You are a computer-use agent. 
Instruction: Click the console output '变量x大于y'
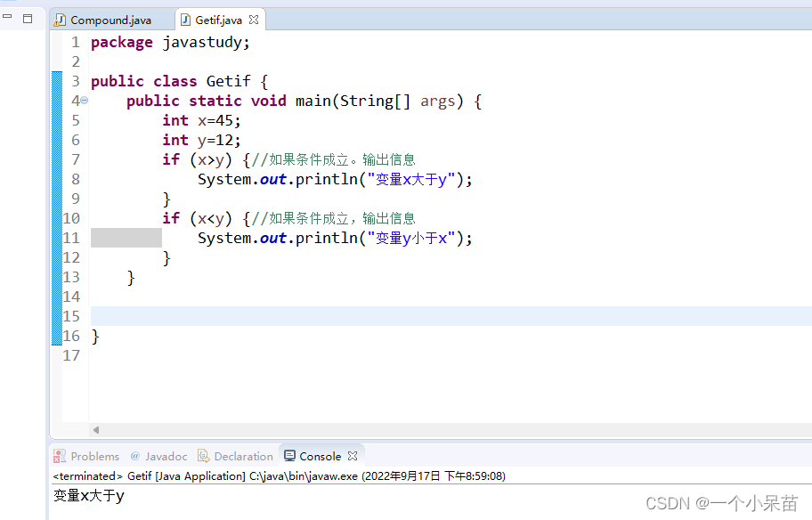click(x=88, y=496)
